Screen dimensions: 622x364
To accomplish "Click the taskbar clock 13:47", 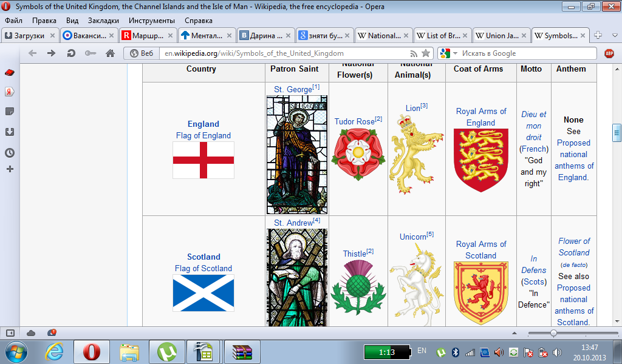I will pyautogui.click(x=589, y=348).
